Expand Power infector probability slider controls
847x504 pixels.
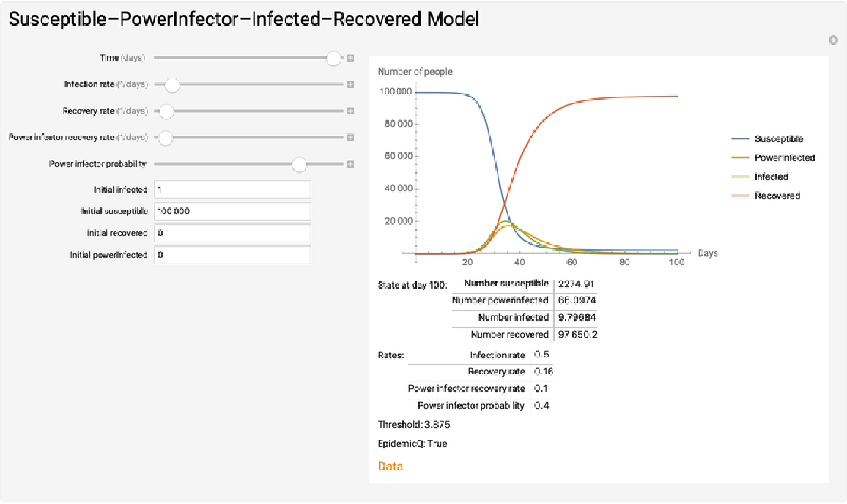click(351, 165)
